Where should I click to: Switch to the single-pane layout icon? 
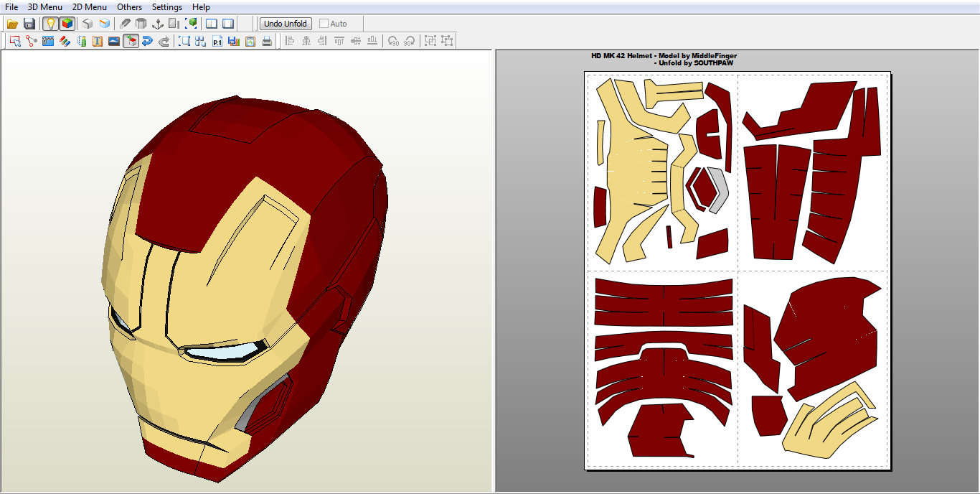pyautogui.click(x=228, y=24)
